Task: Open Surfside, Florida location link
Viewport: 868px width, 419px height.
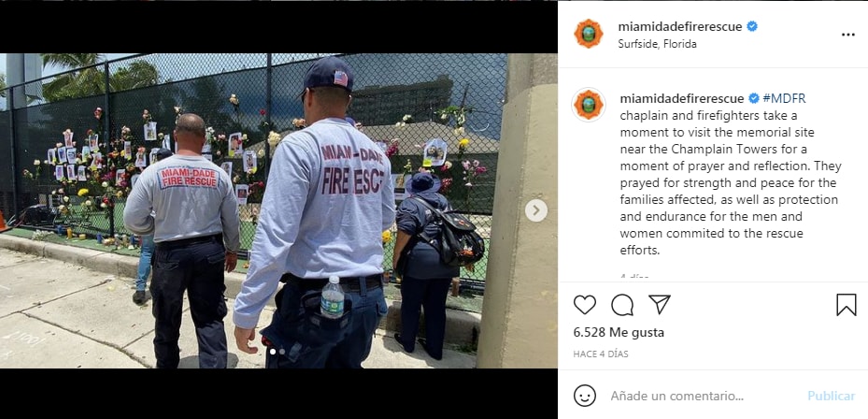Action: click(x=657, y=44)
